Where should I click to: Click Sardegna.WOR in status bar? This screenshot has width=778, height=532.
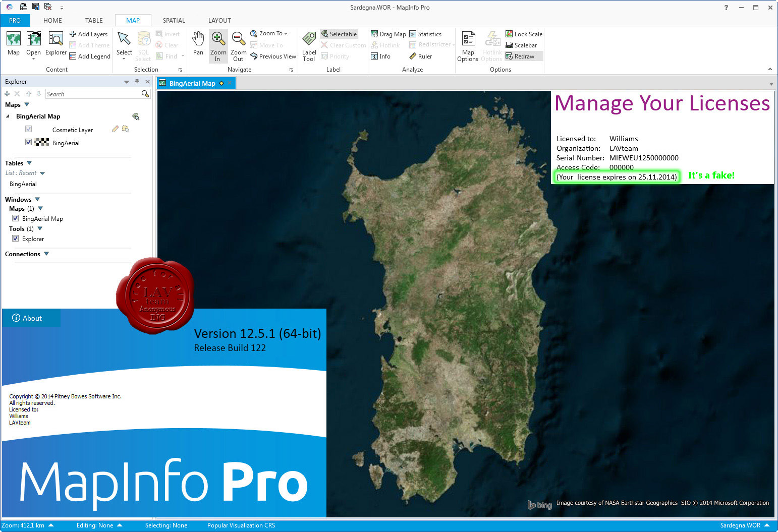(x=745, y=525)
